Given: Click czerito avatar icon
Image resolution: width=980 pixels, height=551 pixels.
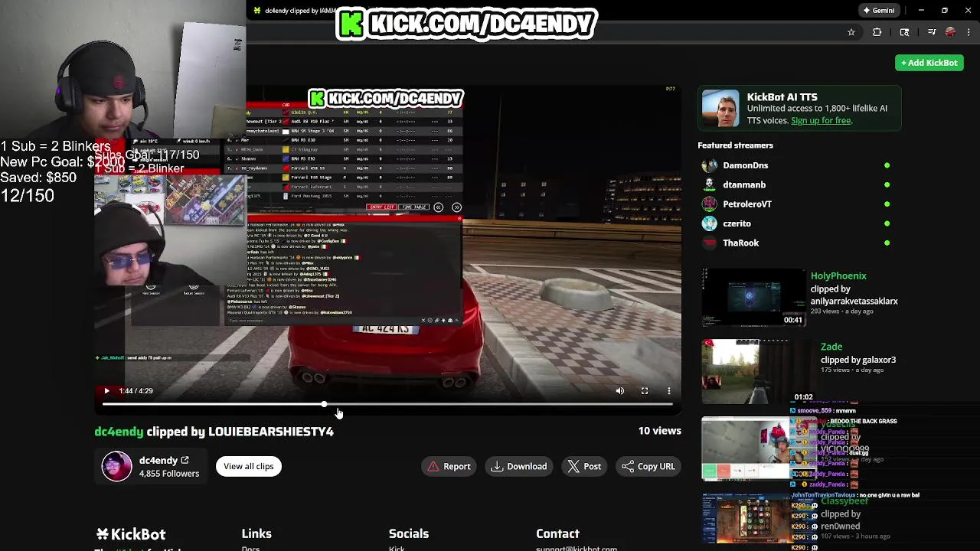Looking at the screenshot, I should (710, 223).
